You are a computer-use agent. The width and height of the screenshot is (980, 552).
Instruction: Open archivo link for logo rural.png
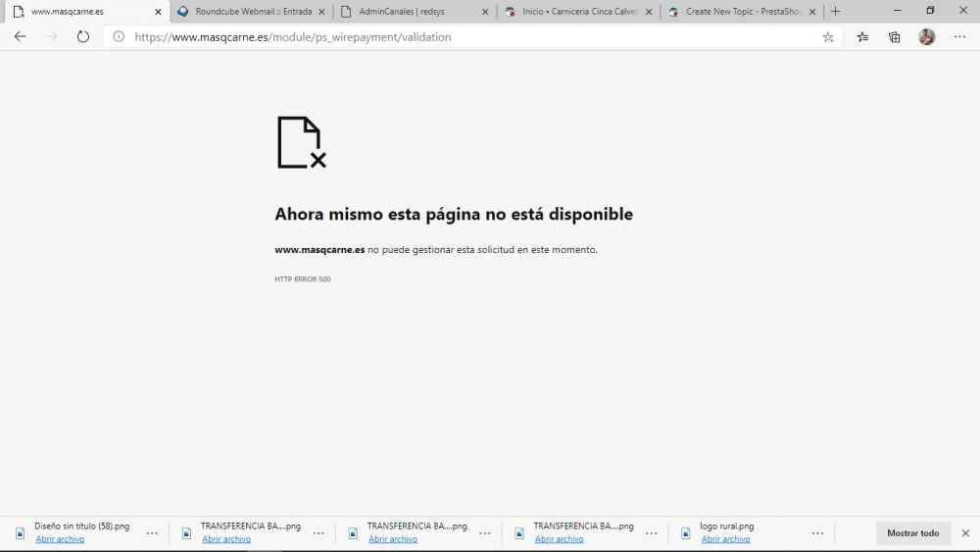click(725, 539)
